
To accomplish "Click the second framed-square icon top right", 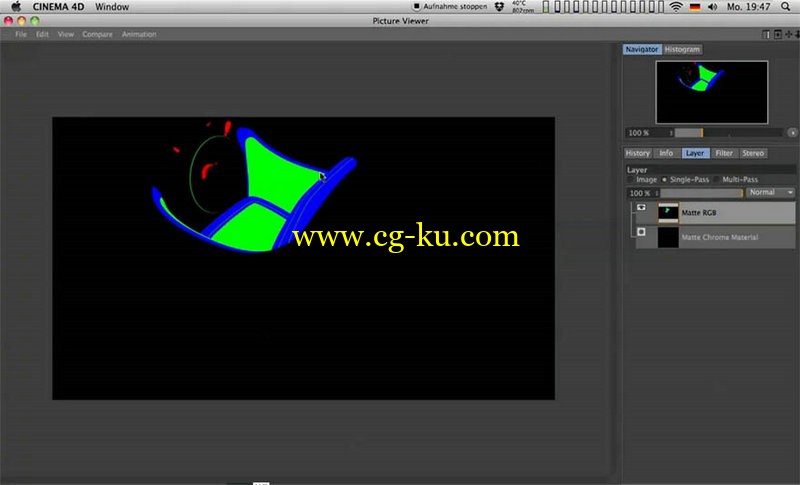I will 778,34.
